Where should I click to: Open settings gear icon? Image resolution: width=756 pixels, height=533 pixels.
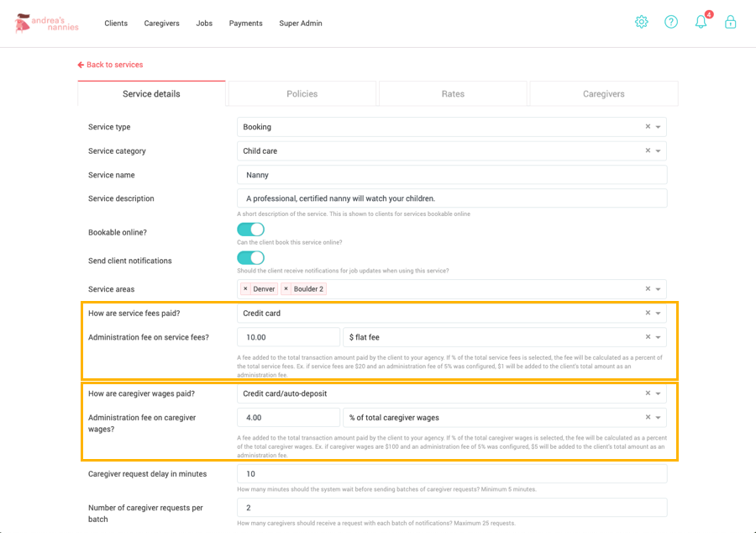(641, 22)
